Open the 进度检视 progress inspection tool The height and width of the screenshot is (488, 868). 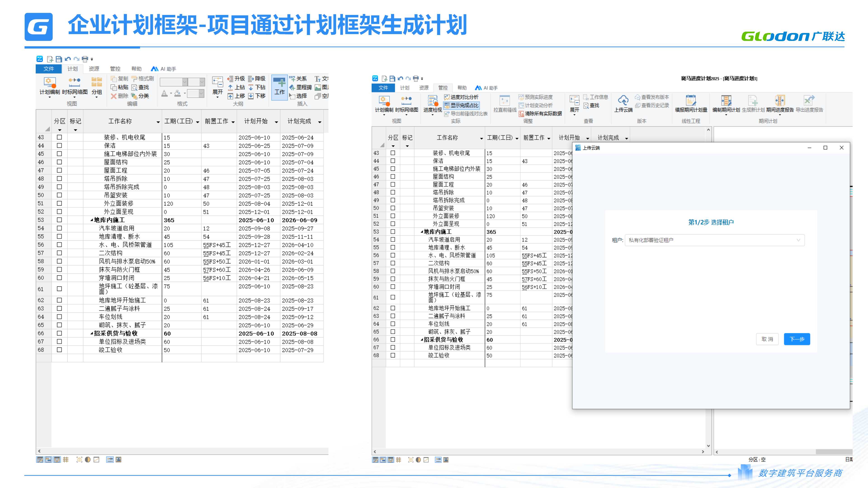coord(432,101)
